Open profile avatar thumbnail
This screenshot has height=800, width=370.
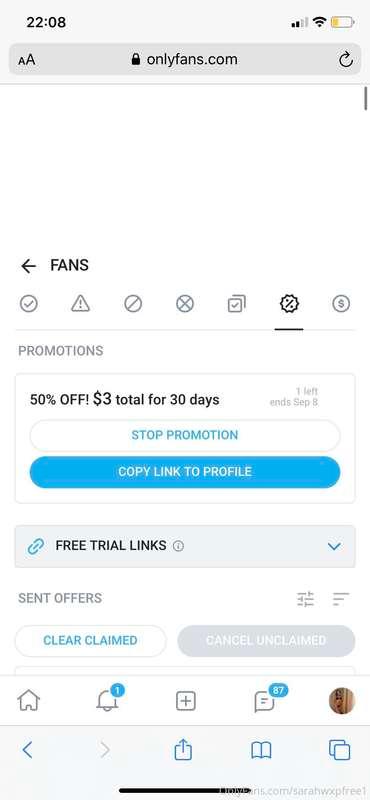pos(341,701)
